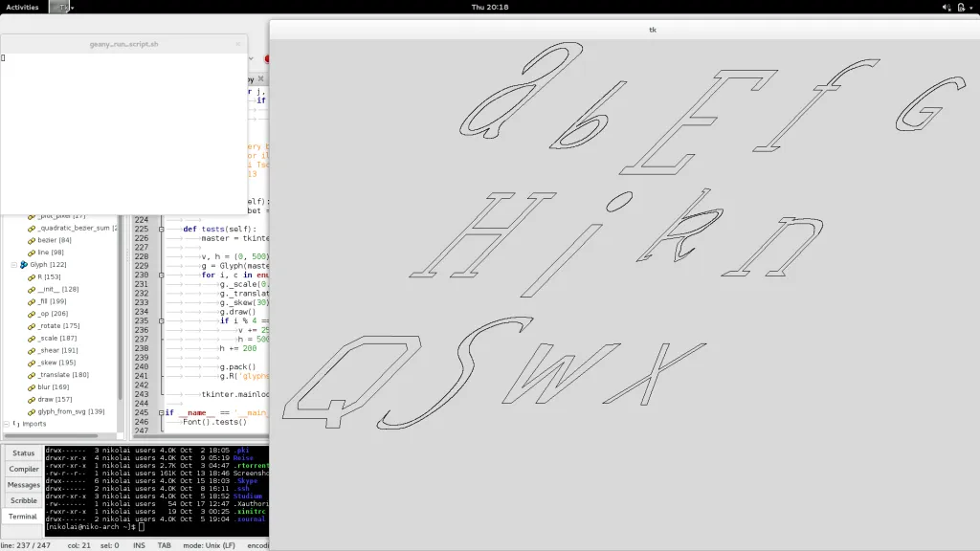Click the 'INS' status bar indicator

(x=139, y=545)
